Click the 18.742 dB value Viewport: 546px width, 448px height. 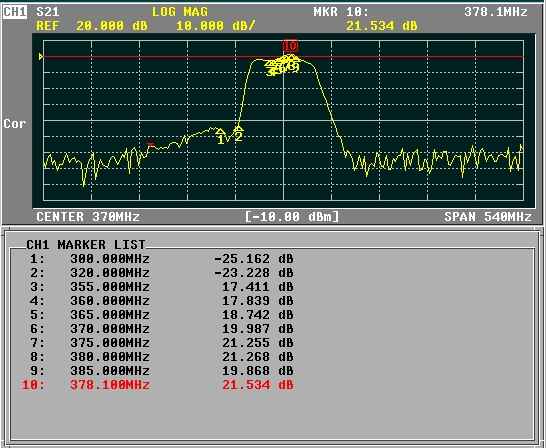(258, 315)
